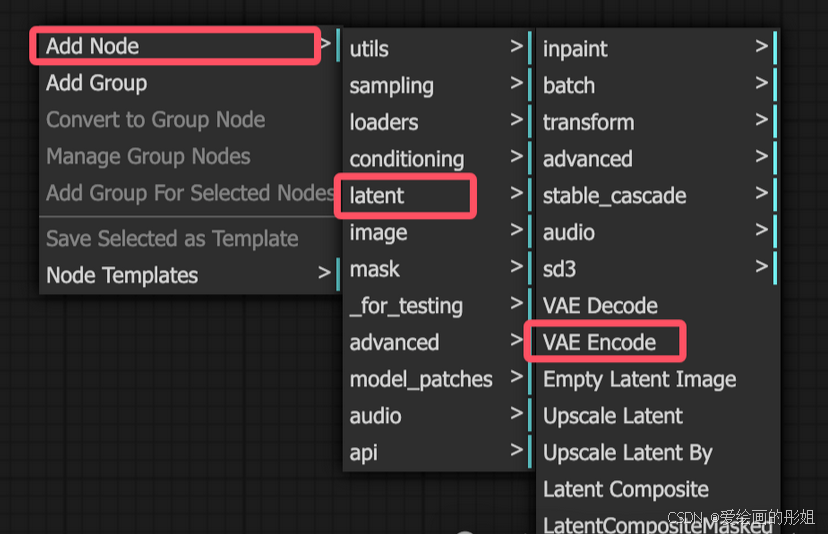Select the api category entry
Screen dimensions: 828x534
tap(435, 453)
